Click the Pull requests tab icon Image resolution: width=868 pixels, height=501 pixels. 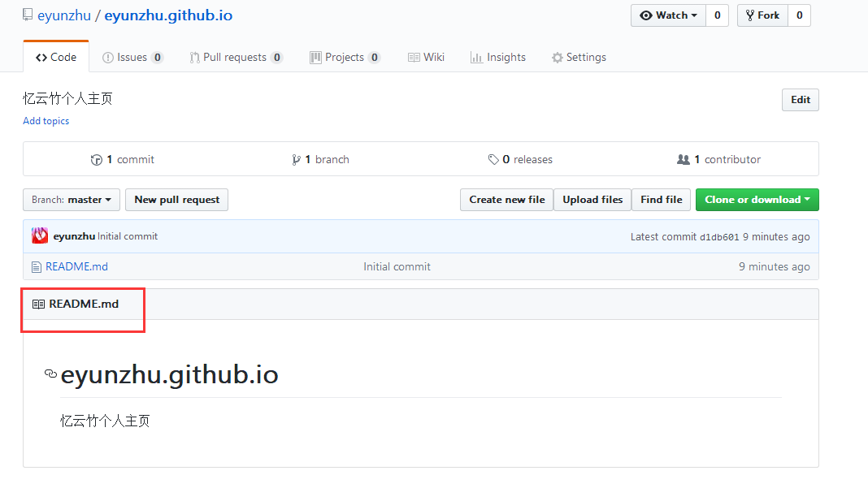point(194,58)
